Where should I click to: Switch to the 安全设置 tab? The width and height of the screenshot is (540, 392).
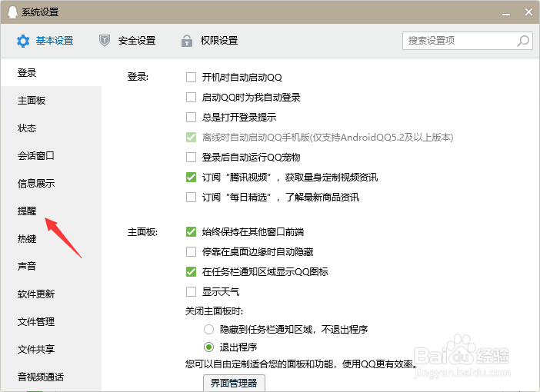pos(127,41)
